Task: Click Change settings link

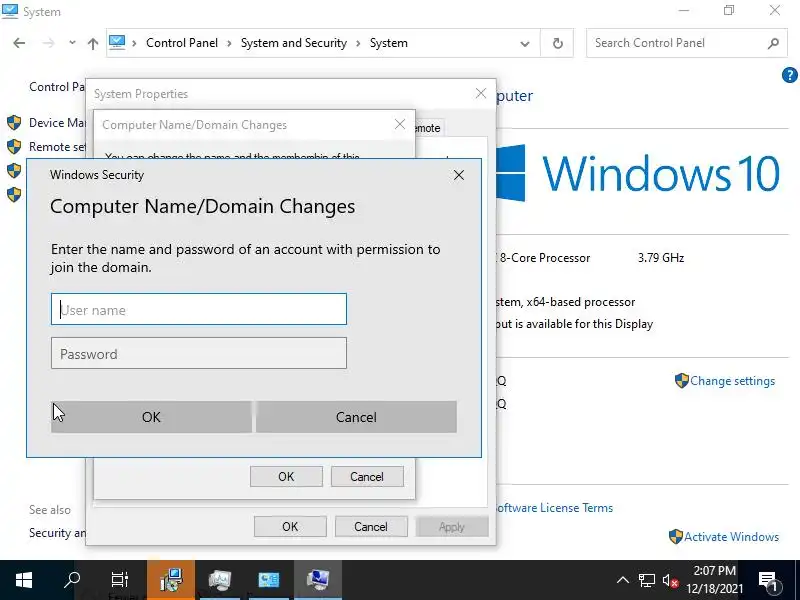Action: [x=732, y=381]
